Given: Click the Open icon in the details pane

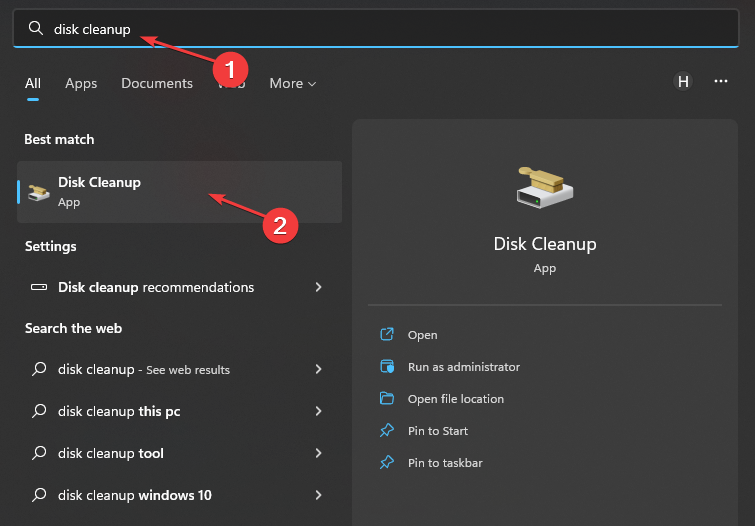Looking at the screenshot, I should point(387,334).
